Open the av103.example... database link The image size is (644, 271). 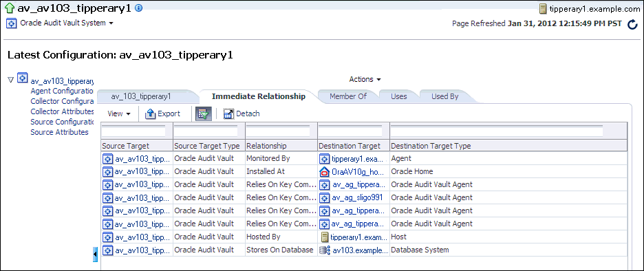[361, 250]
